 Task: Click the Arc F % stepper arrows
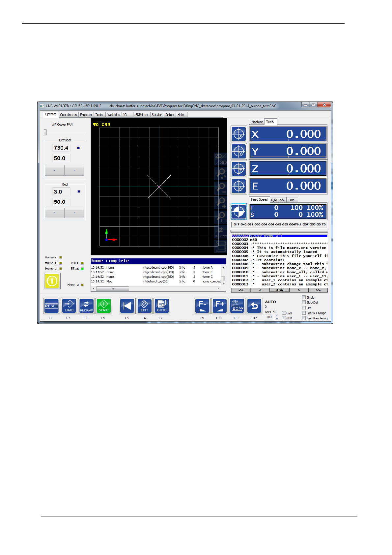click(x=277, y=317)
